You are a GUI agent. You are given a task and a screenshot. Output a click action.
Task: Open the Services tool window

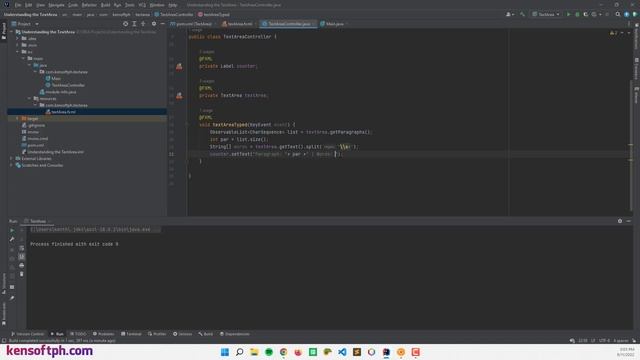(182, 334)
